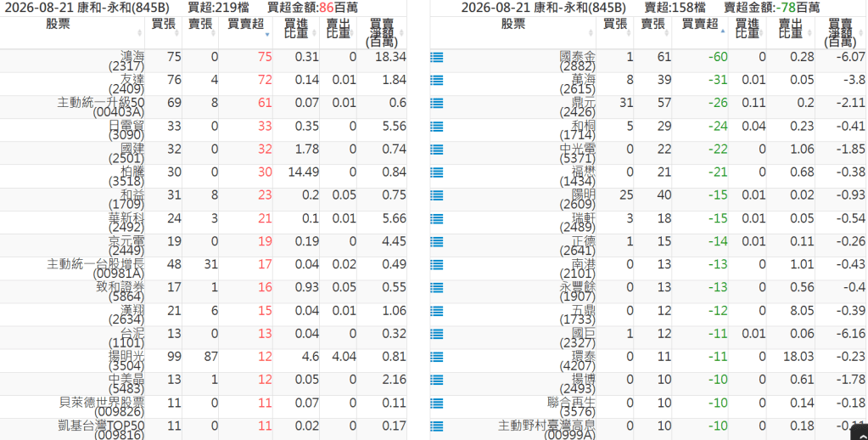Screen dimensions: 868x440
Task: Sort right table by 賣張 column
Action: click(652, 32)
